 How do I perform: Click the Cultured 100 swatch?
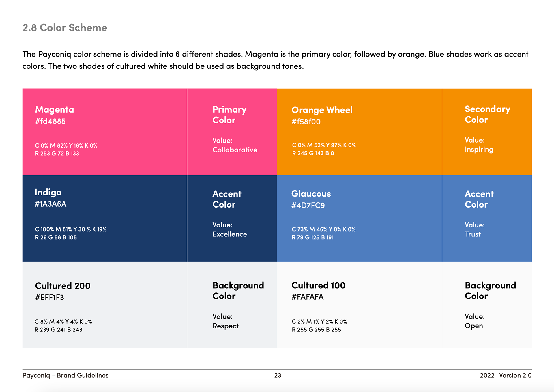pos(359,305)
